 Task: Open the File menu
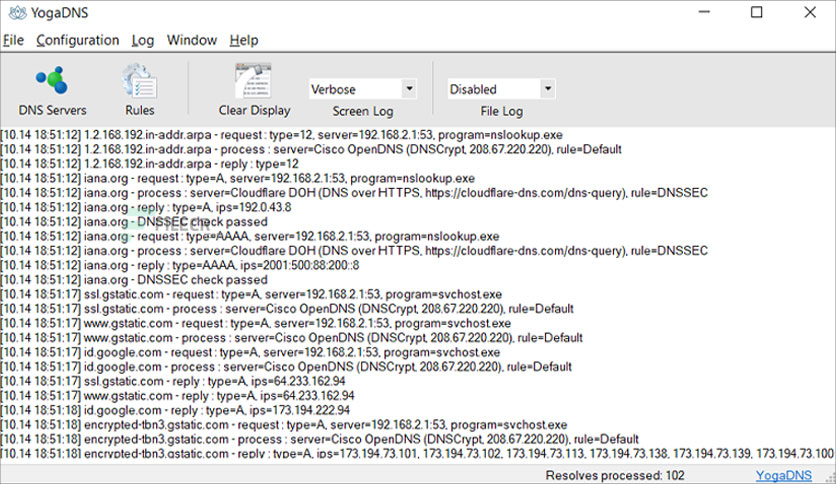[x=13, y=41]
